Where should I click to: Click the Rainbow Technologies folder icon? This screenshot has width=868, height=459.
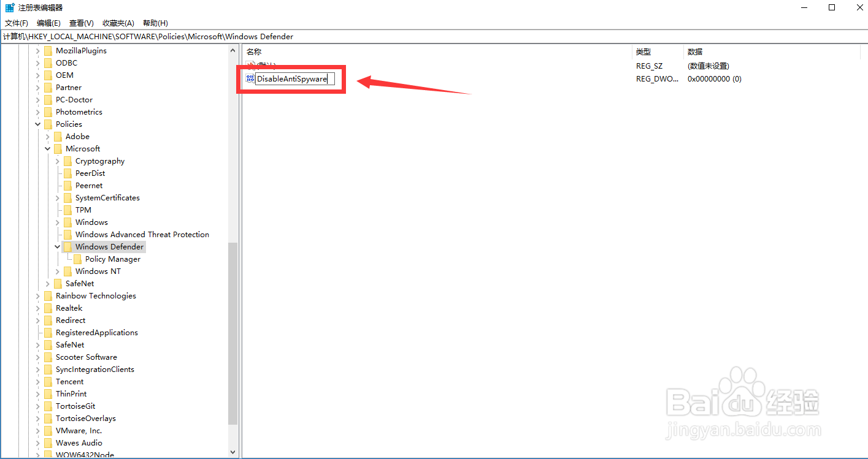[48, 295]
